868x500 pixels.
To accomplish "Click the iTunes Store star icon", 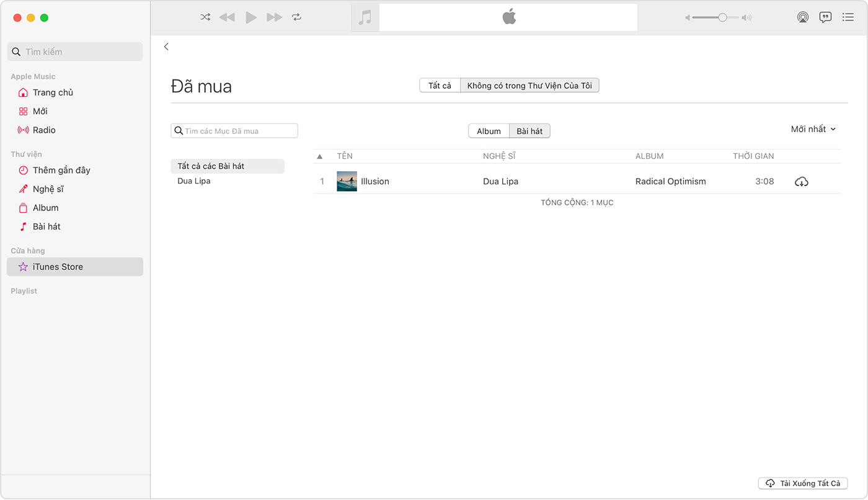I will [23, 267].
